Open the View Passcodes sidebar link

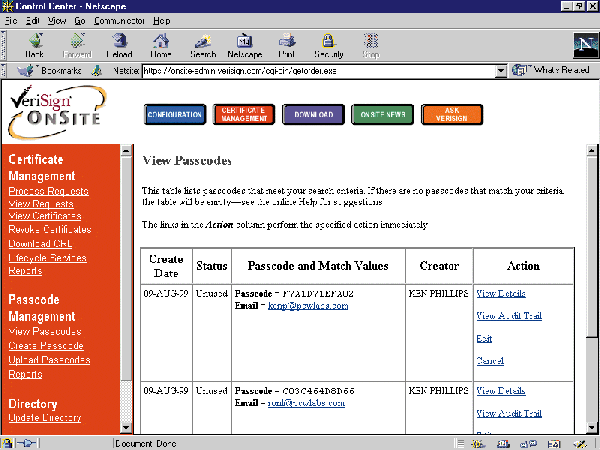[x=45, y=331]
